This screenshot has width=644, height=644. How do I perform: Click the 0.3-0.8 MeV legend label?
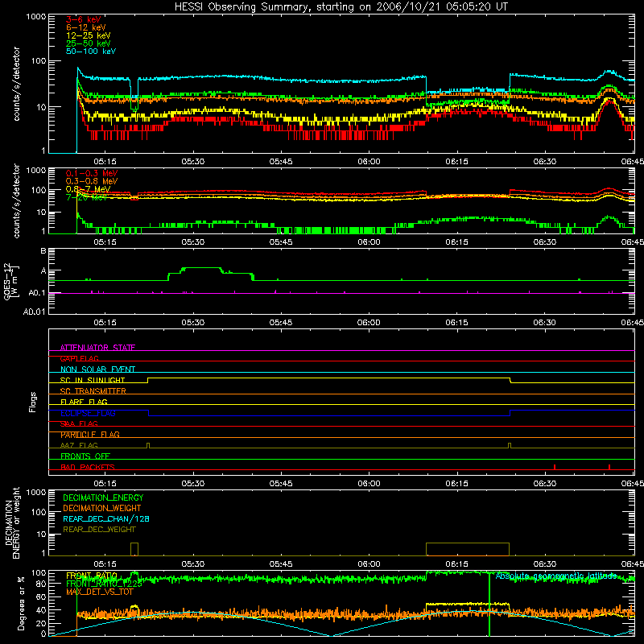(x=92, y=181)
